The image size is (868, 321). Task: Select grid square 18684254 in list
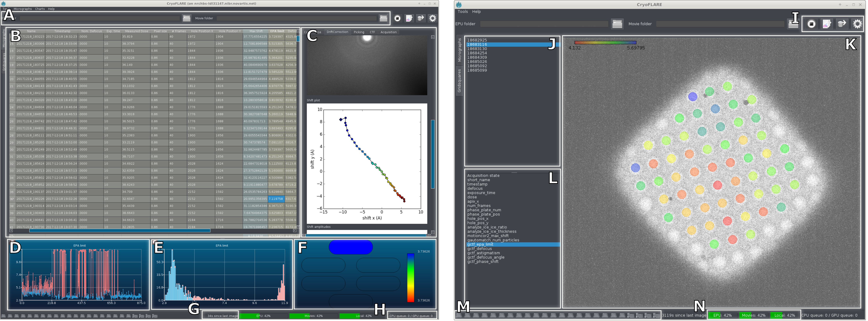pos(477,53)
